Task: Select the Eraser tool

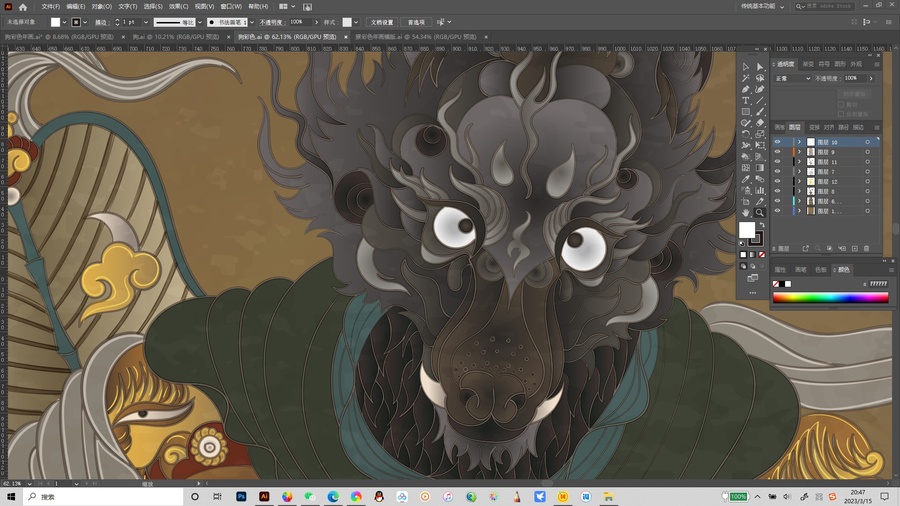Action: tap(760, 123)
